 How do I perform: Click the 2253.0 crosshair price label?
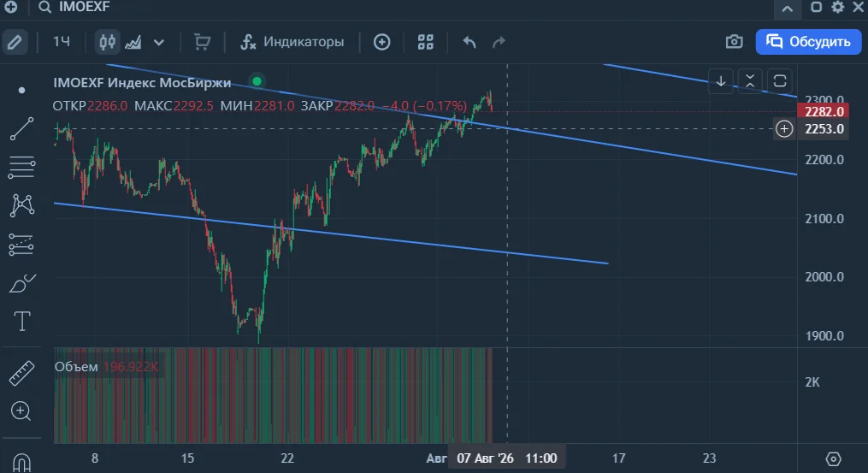pos(824,129)
